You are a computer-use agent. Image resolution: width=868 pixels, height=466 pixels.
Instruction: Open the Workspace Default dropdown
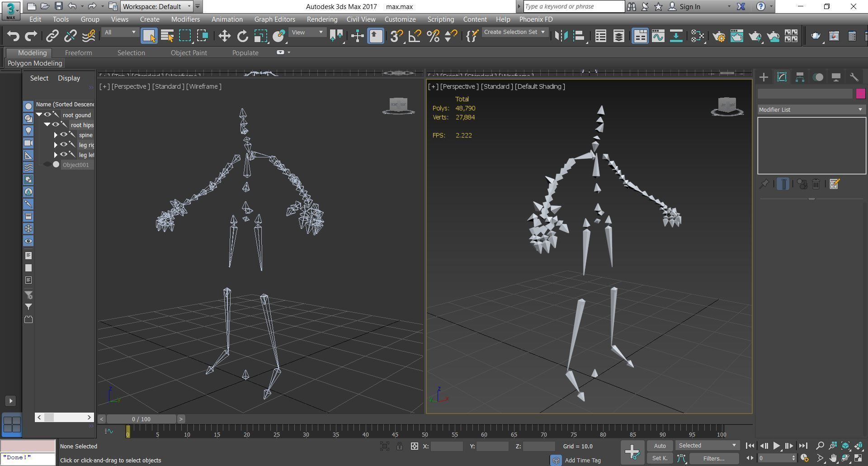[157, 6]
